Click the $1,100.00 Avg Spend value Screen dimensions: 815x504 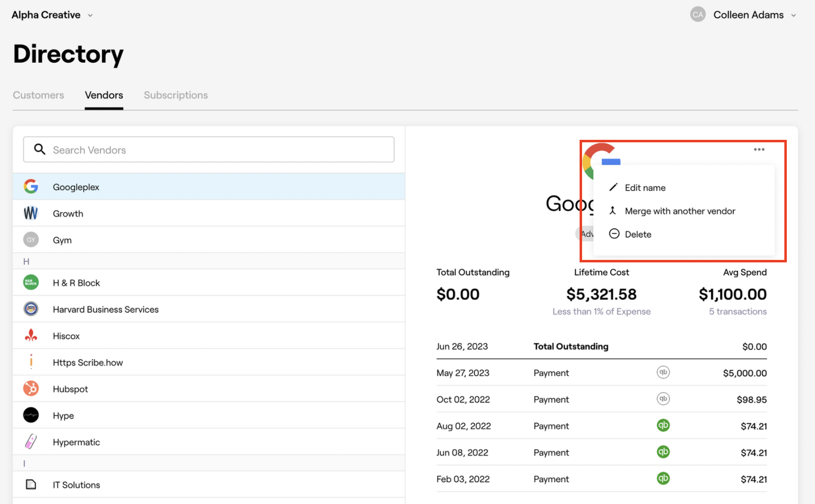pyautogui.click(x=732, y=294)
